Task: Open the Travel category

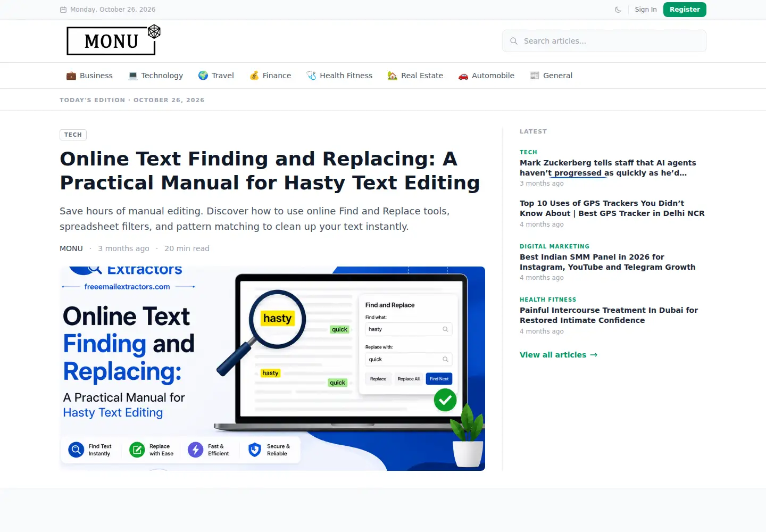Action: point(216,76)
